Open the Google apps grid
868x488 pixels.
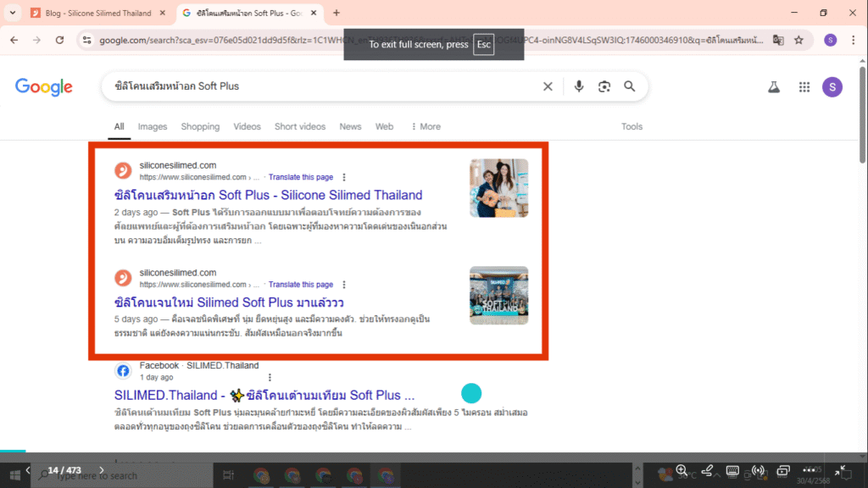click(804, 86)
